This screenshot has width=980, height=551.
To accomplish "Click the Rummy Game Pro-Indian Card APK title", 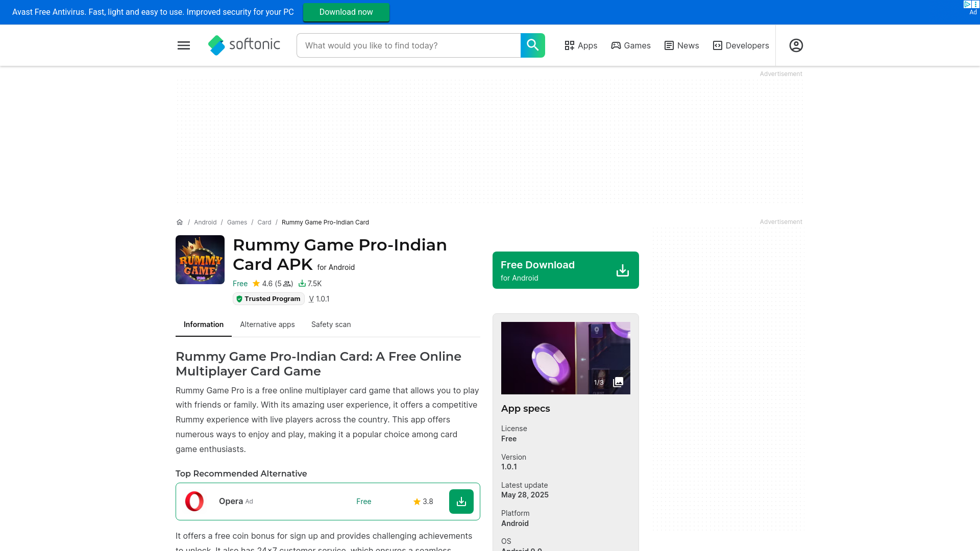I will (x=339, y=255).
